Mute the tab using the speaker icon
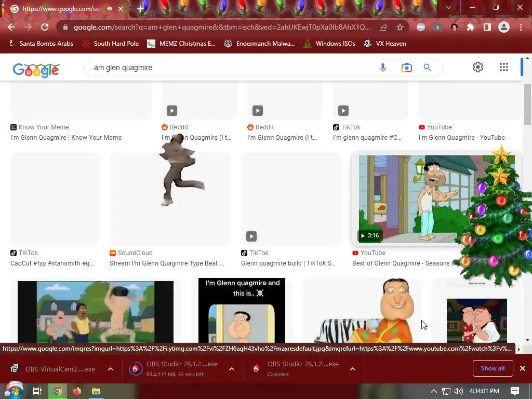Screen dimensions: 532x399 (x=109, y=8)
